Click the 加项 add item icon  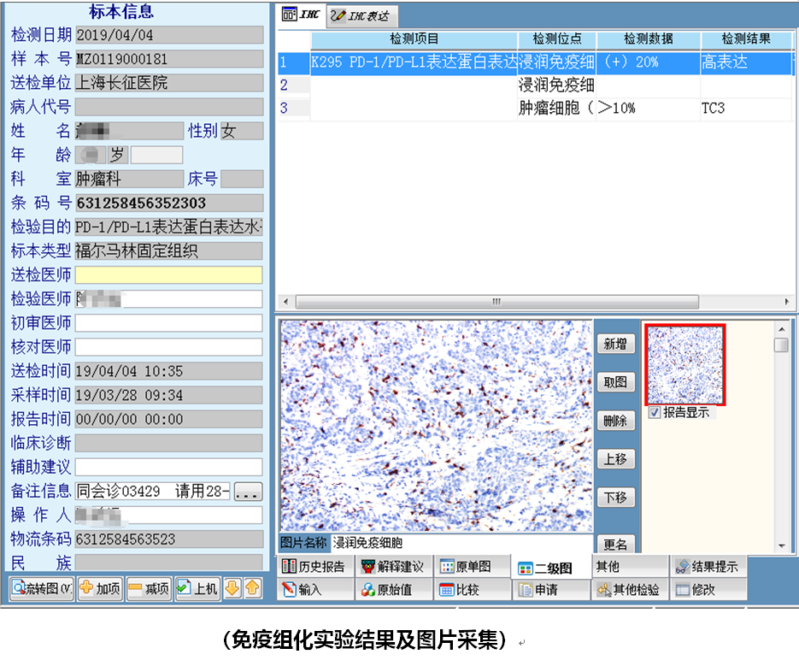(x=99, y=589)
